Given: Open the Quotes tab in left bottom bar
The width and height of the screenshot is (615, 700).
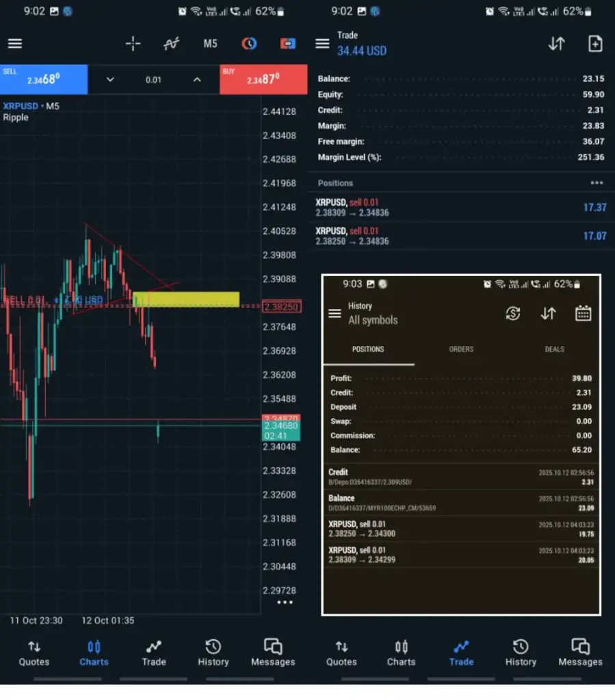Looking at the screenshot, I should click(x=34, y=653).
